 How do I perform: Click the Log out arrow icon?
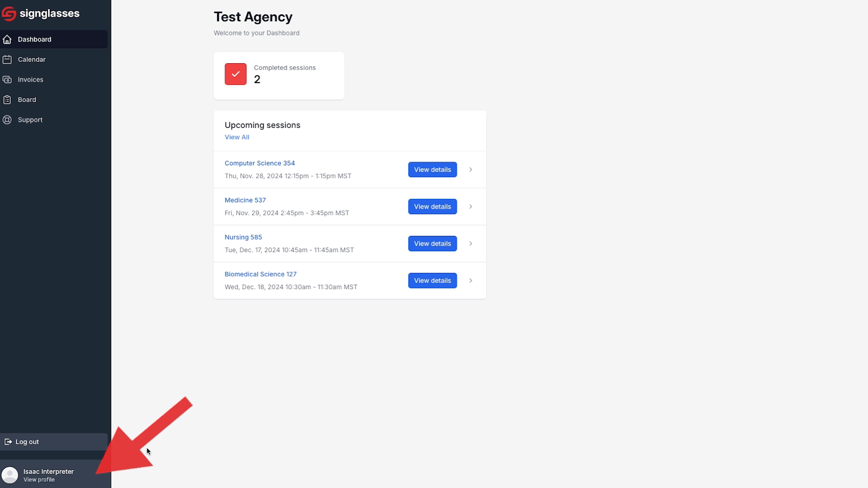coord(8,442)
